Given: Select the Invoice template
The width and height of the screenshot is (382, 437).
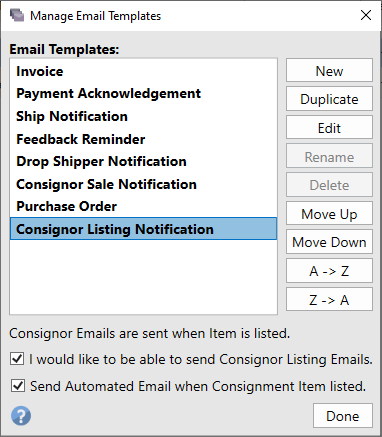Looking at the screenshot, I should [143, 71].
